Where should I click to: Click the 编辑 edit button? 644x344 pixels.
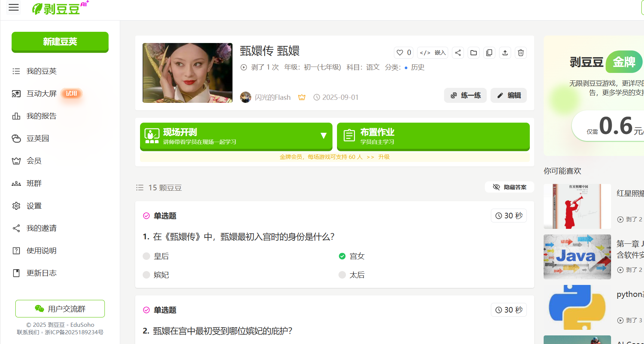(509, 95)
